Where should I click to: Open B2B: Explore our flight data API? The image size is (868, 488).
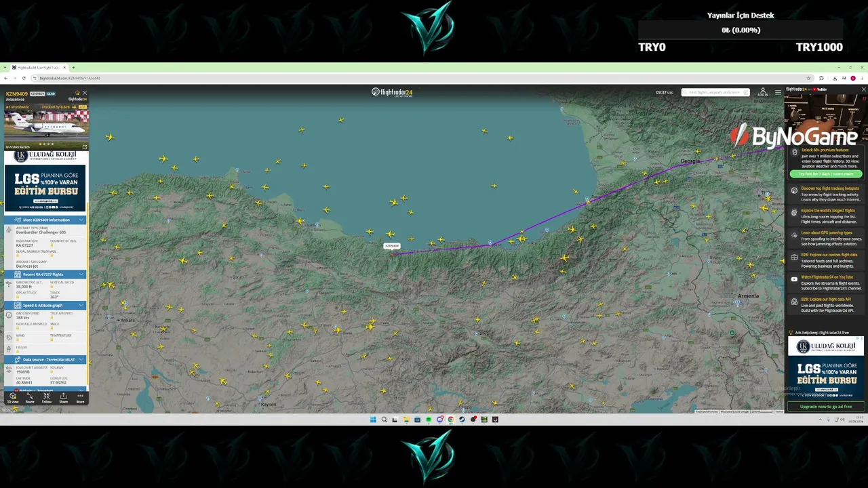826,304
